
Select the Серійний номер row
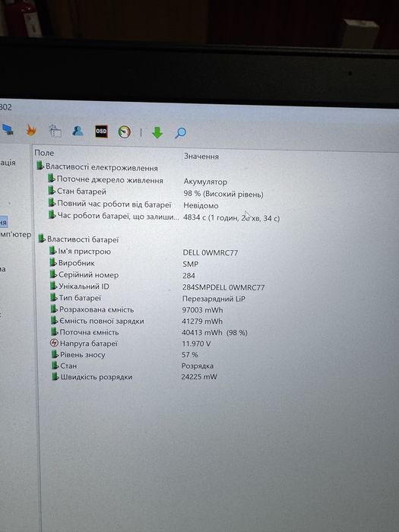coord(84,275)
